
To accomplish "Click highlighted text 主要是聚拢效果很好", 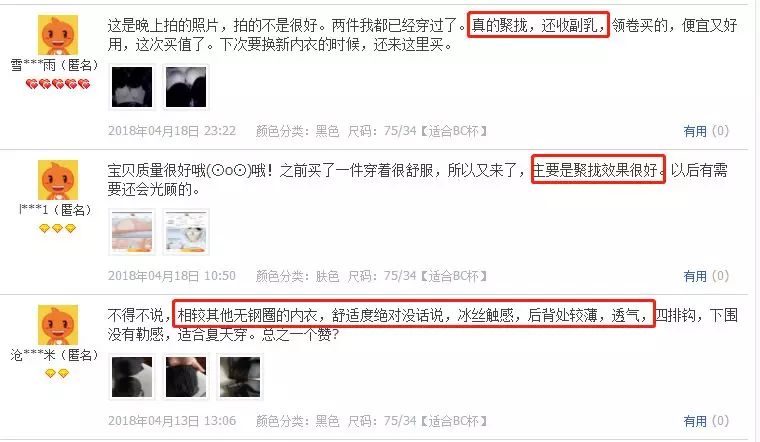I will click(598, 170).
